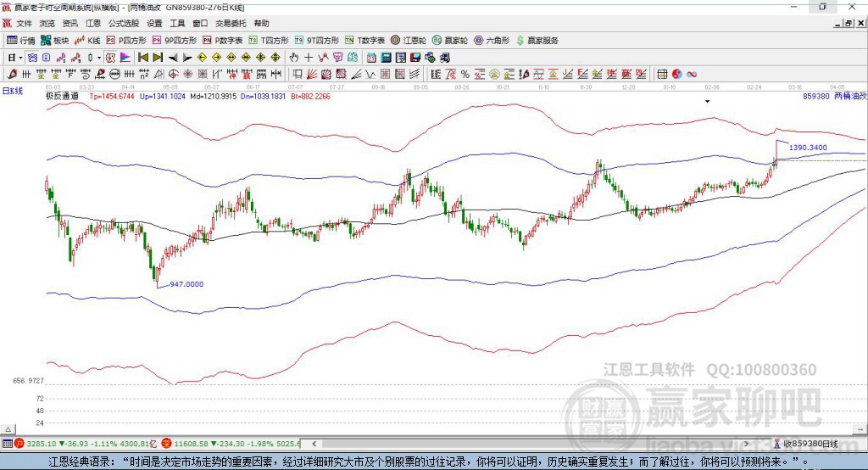Viewport: 868px width, 470px height.
Task: Step chart left with black left arrow
Action: coord(173,58)
